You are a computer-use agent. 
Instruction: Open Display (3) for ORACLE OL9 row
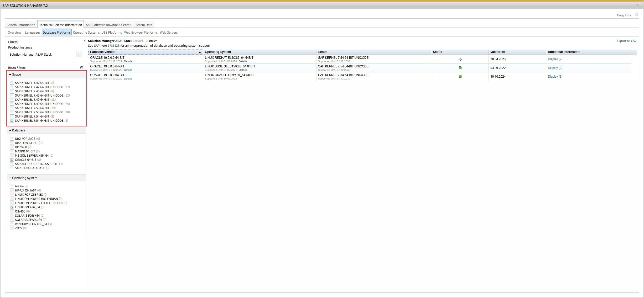coord(555,77)
